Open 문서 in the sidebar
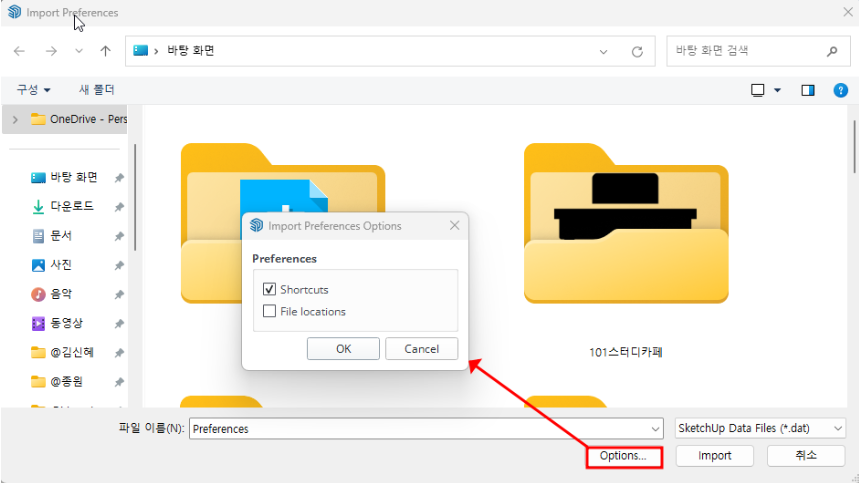Image resolution: width=859 pixels, height=483 pixels. 52,235
